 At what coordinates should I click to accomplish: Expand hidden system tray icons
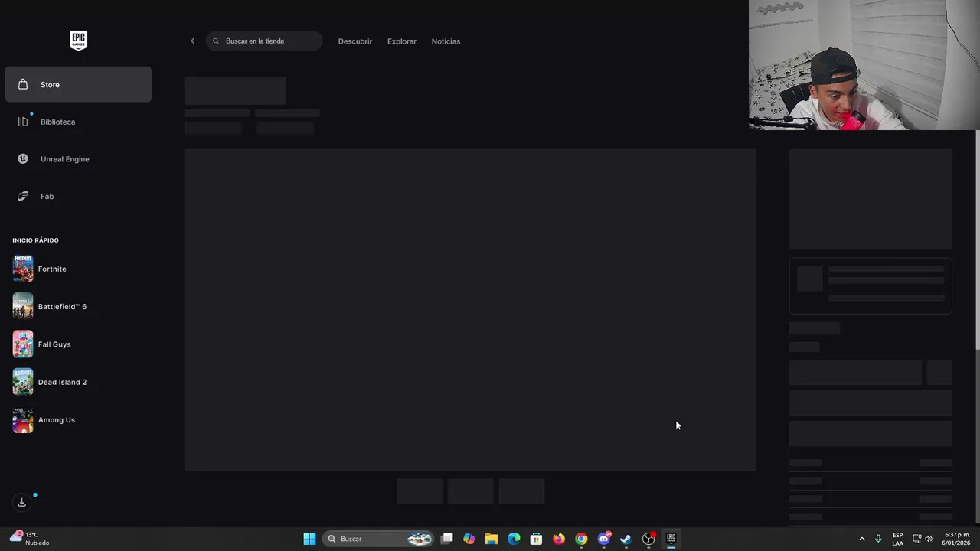click(861, 539)
